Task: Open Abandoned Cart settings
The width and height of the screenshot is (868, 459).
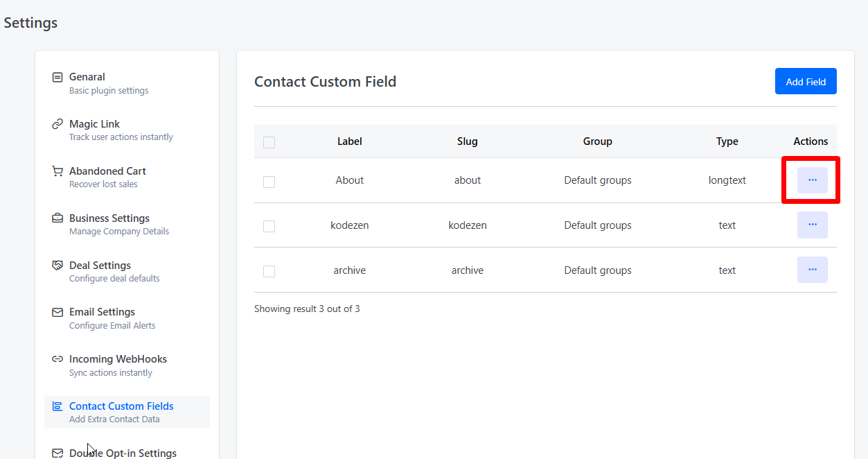Action: 127,177
